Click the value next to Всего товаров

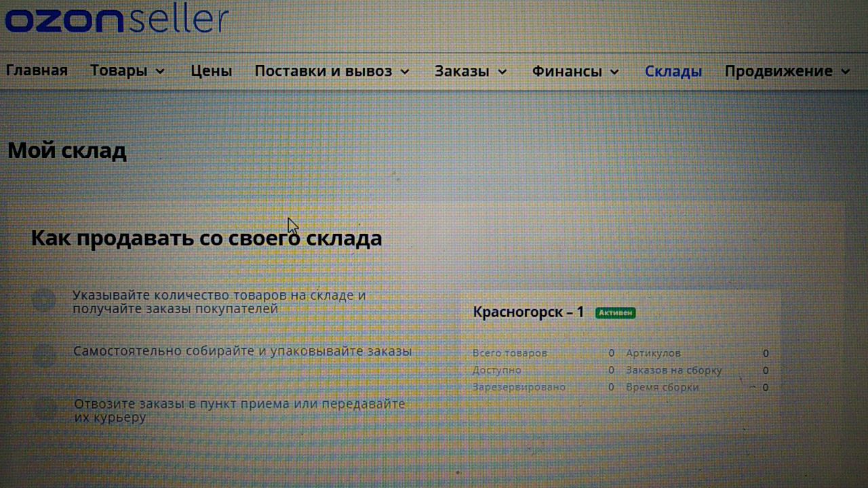tap(611, 353)
